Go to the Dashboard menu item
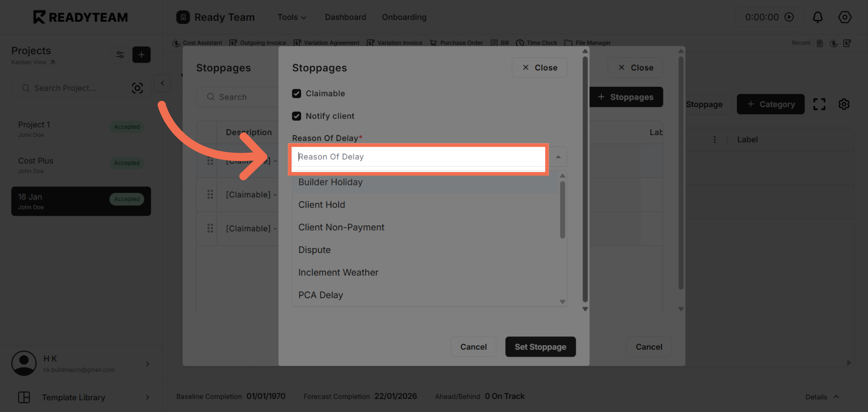868x412 pixels. point(345,17)
